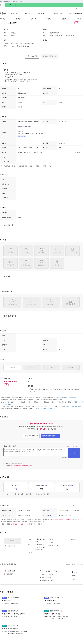The width and height of the screenshot is (83, 644).
Task: Select the 직원대출제도 welfare icon
Action: click(x=26, y=263)
